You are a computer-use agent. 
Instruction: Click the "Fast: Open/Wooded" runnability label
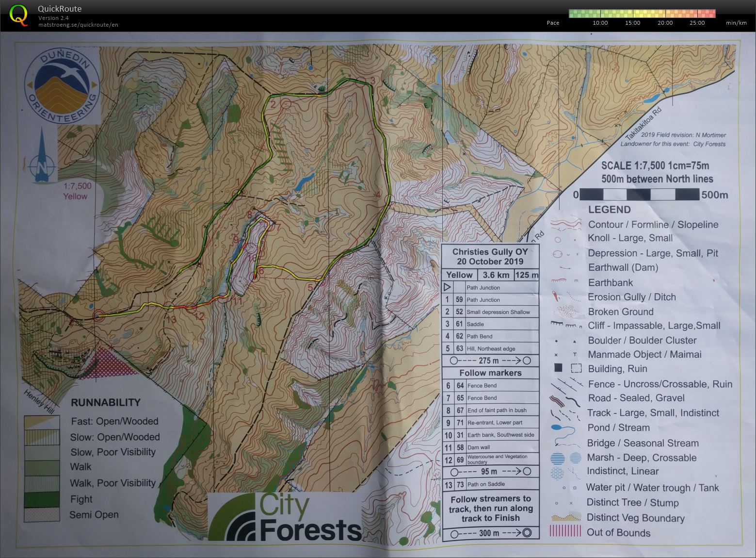[114, 422]
